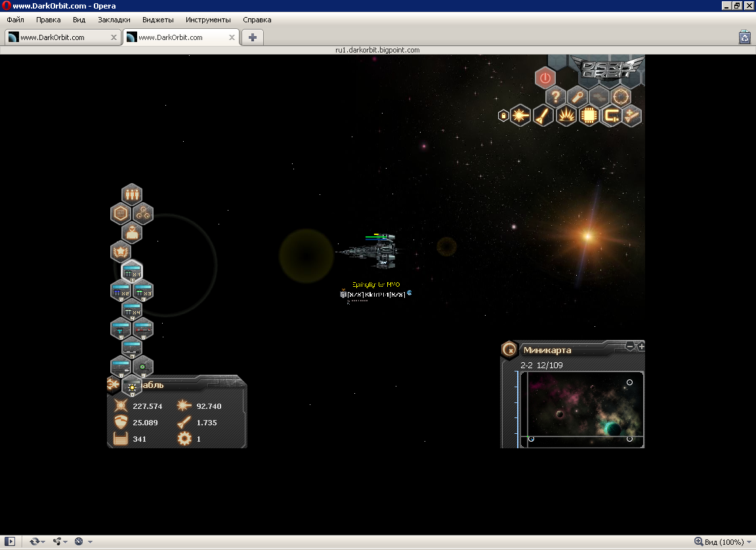Viewport: 756px width, 550px height.
Task: Close the Миникарта panel with x icon
Action: (510, 350)
